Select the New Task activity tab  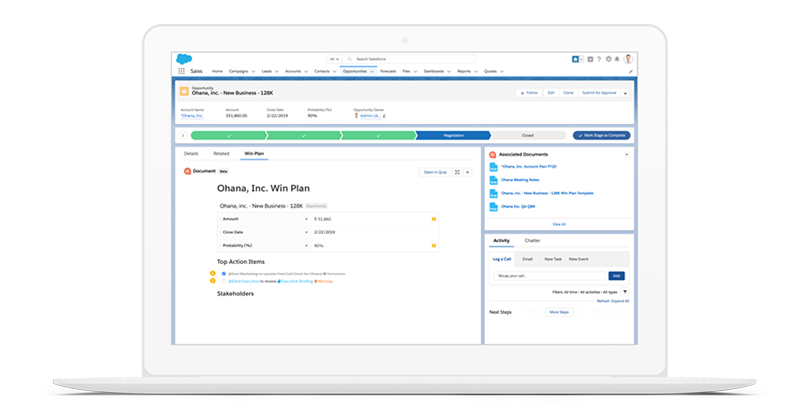(x=553, y=259)
